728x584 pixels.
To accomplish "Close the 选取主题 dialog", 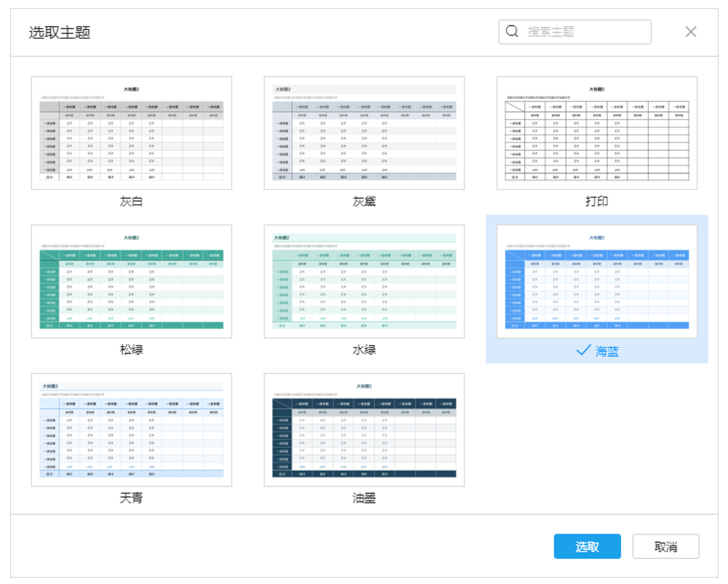I will tap(690, 31).
